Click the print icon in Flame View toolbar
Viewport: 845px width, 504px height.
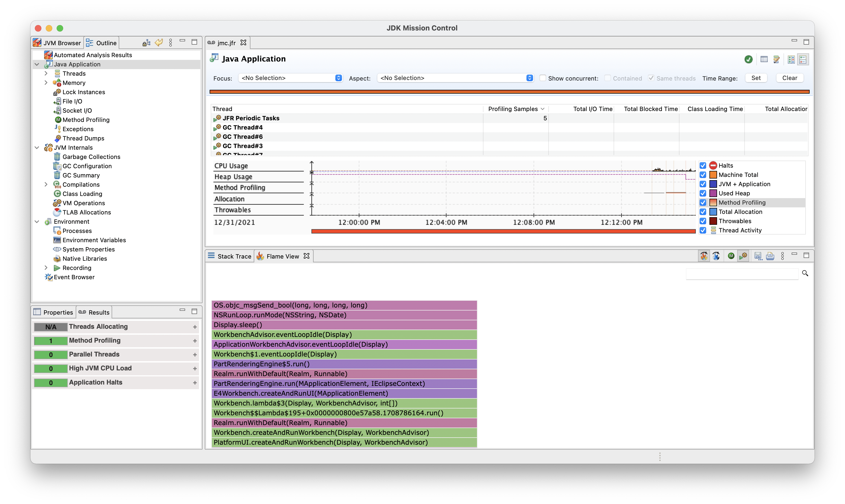coord(770,256)
